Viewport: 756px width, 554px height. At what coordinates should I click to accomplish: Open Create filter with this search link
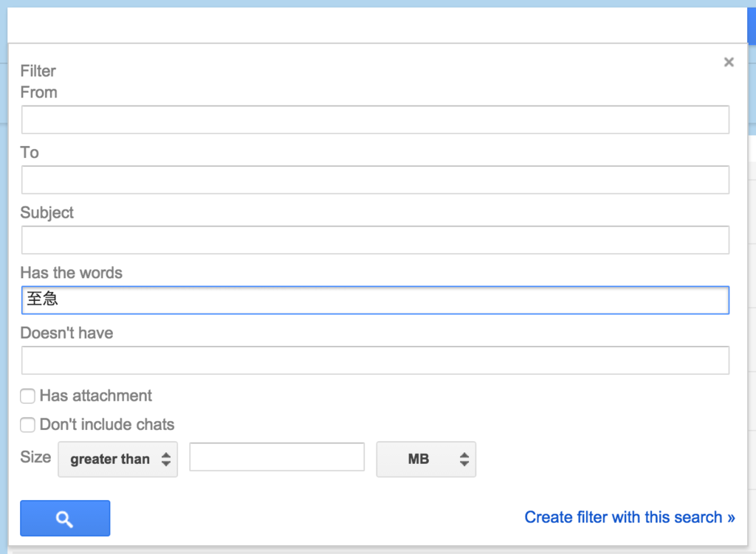click(629, 517)
